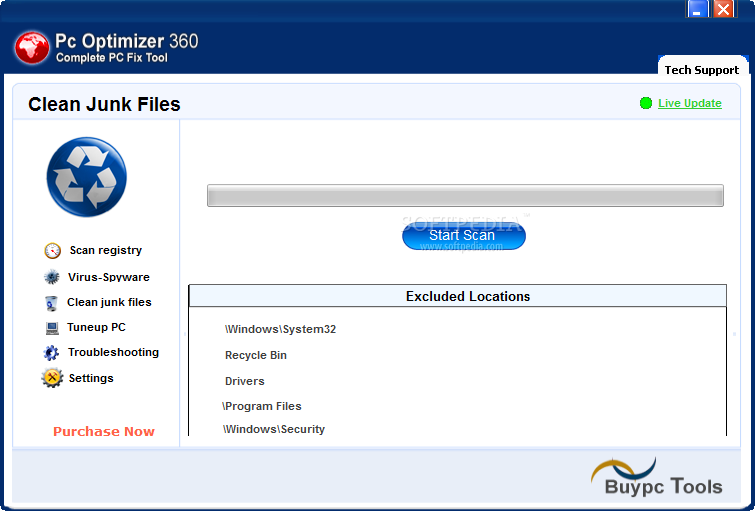755x511 pixels.
Task: Select the \Windows\System32 excluded location
Action: [x=280, y=329]
